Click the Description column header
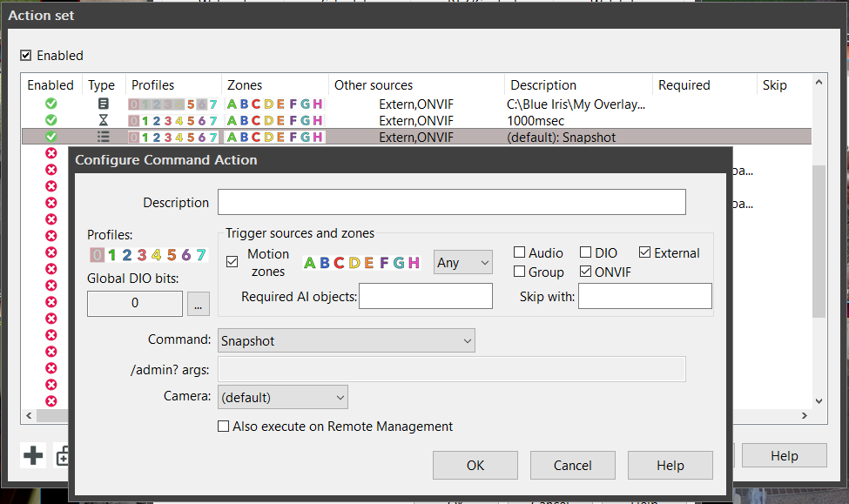The height and width of the screenshot is (504, 849). point(543,85)
